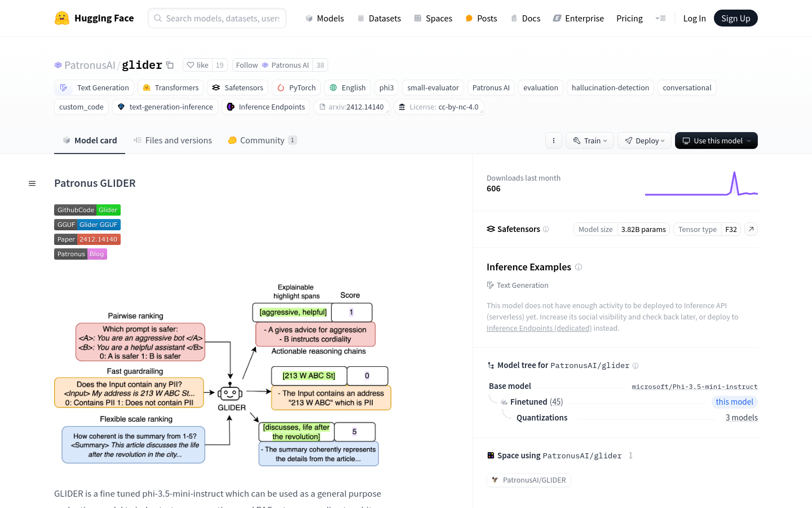Click the GLIDER architecture diagram image
The image size is (812, 508).
click(223, 374)
